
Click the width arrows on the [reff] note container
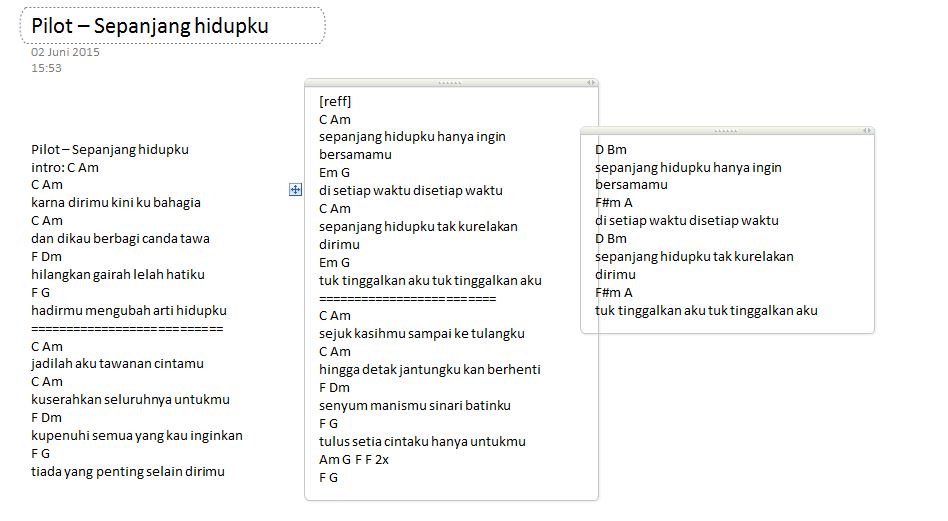[591, 82]
